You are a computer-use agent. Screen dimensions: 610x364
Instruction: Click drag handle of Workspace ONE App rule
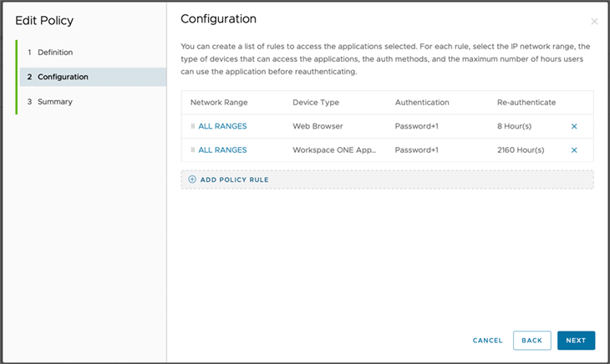click(x=193, y=150)
